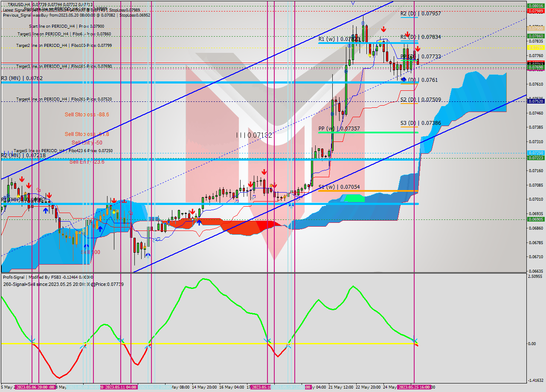The image size is (546, 392).
Task: Click the 2.50955 indicator scale value
Action: (536, 277)
